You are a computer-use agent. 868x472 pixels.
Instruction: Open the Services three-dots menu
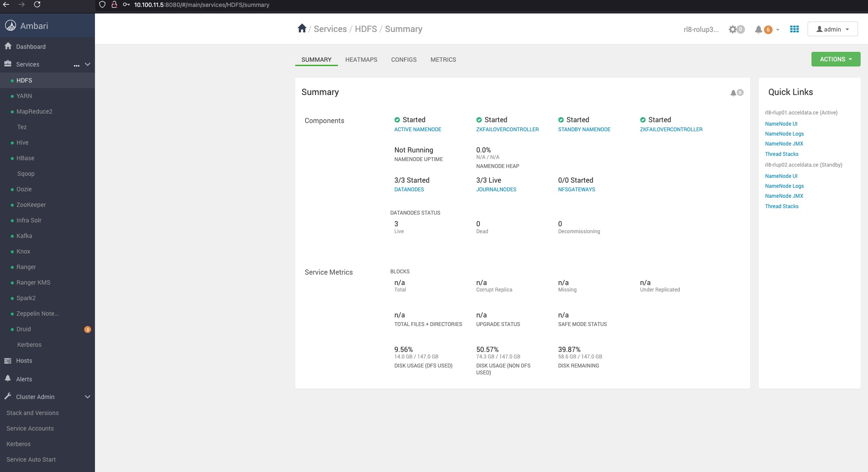click(76, 65)
